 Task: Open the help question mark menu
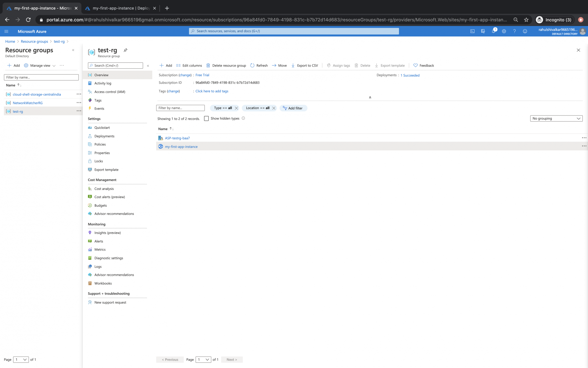[x=514, y=31]
